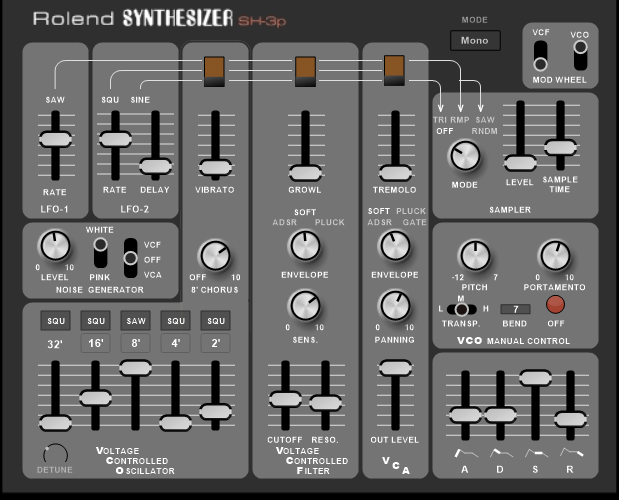Click the PITCH knob
The image size is (619, 500).
tap(475, 256)
